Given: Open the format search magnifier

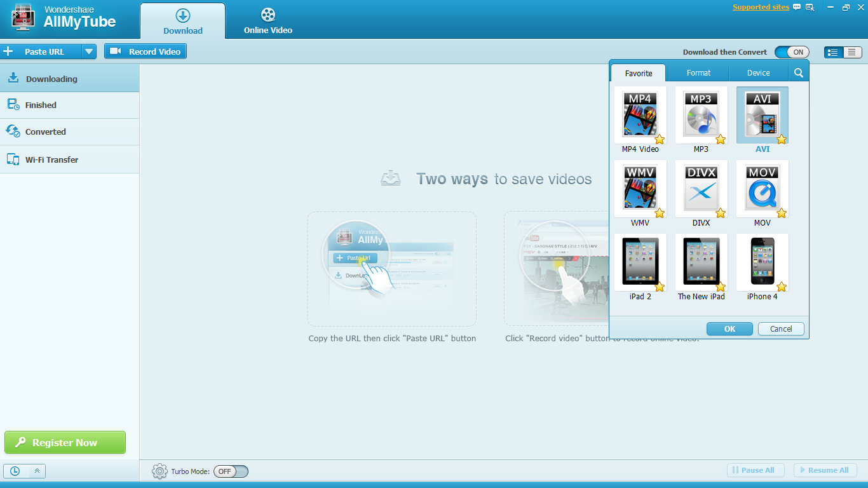Looking at the screenshot, I should 799,73.
